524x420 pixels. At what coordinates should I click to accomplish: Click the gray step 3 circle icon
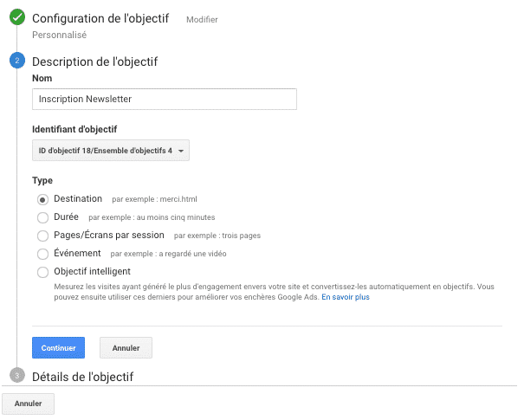pyautogui.click(x=16, y=375)
